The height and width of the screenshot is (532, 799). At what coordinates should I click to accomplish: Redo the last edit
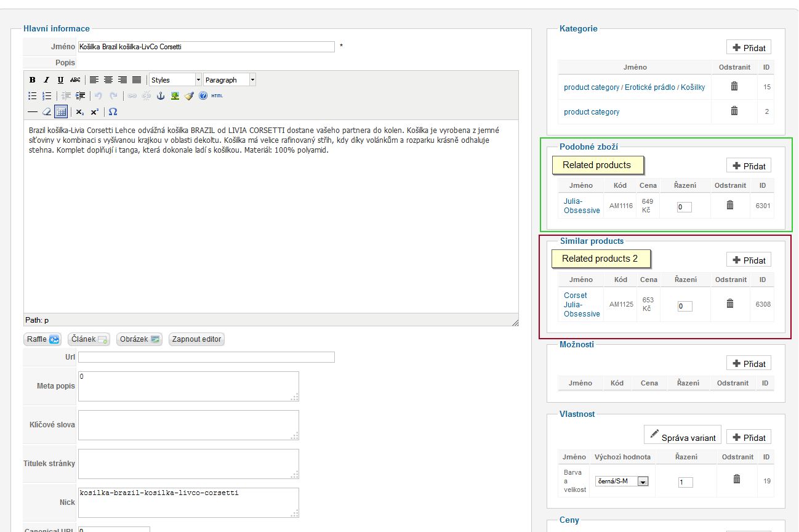[x=113, y=96]
